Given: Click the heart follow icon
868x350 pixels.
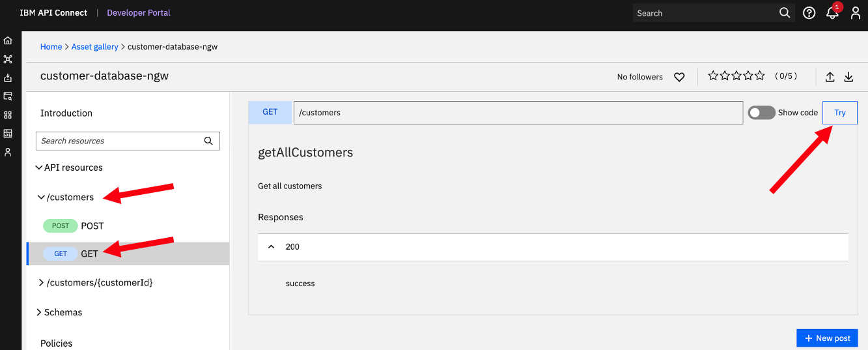Looking at the screenshot, I should [679, 77].
